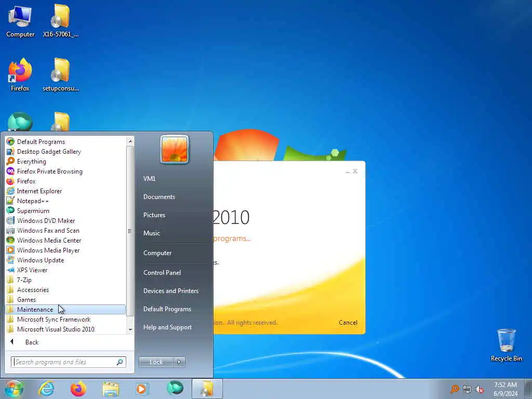Start Windows DVD Maker
The width and height of the screenshot is (532, 399).
click(65, 220)
